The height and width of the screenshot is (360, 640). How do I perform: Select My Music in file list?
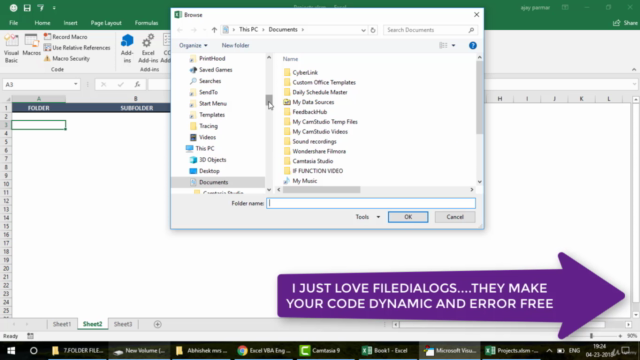click(304, 180)
